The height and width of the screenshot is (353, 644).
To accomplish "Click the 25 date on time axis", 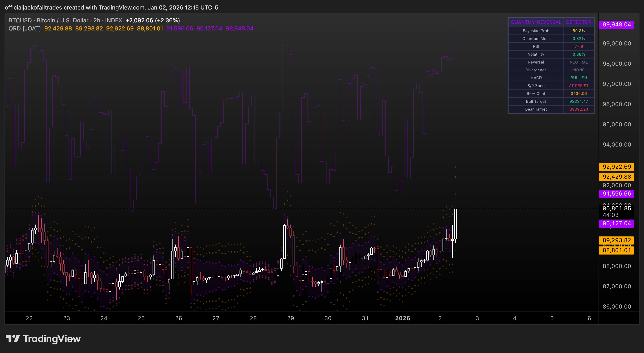I will (141, 318).
